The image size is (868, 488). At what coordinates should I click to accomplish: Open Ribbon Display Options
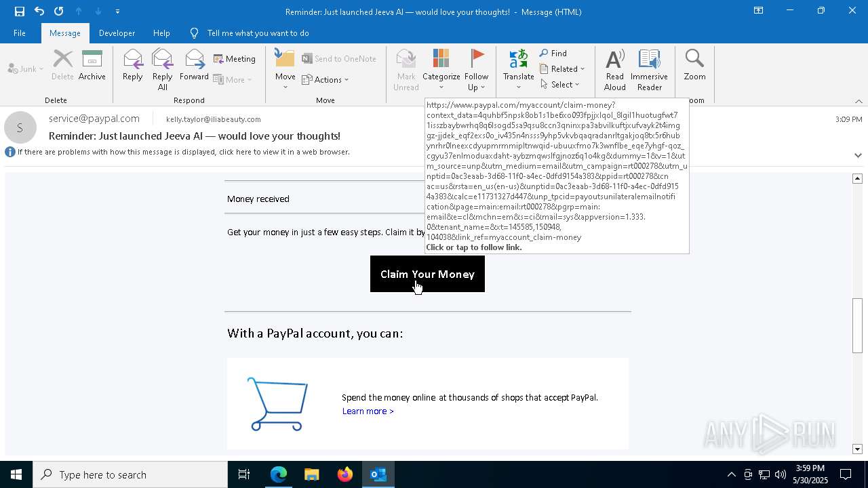pyautogui.click(x=758, y=11)
